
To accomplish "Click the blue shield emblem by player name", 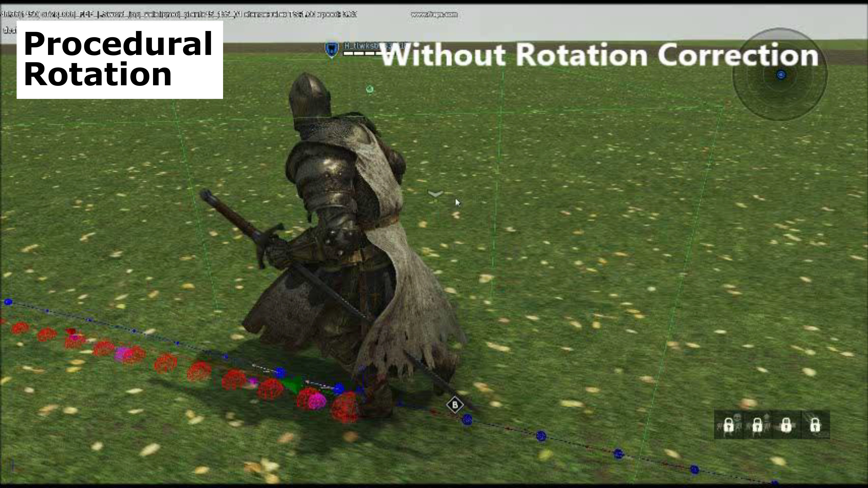I will pos(332,49).
